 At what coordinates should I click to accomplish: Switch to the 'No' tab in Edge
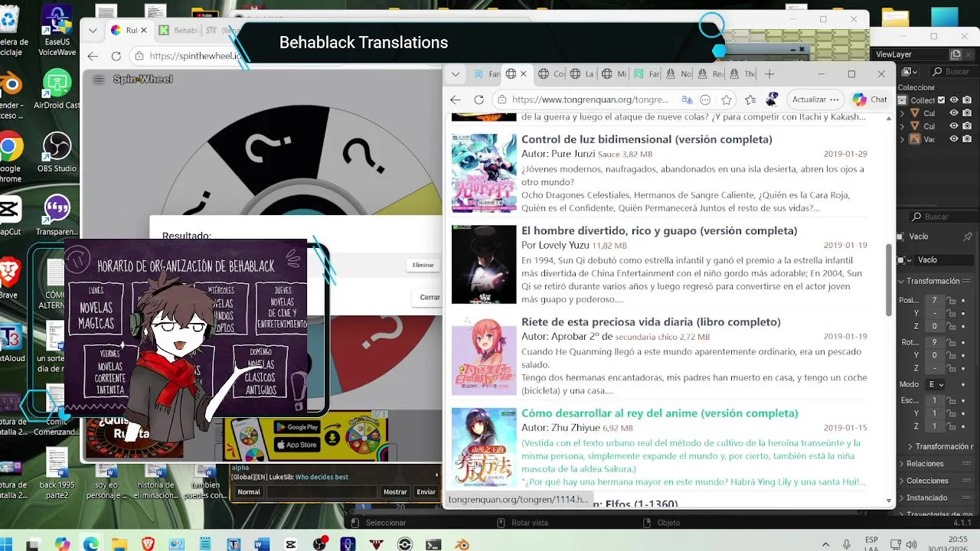tap(678, 74)
